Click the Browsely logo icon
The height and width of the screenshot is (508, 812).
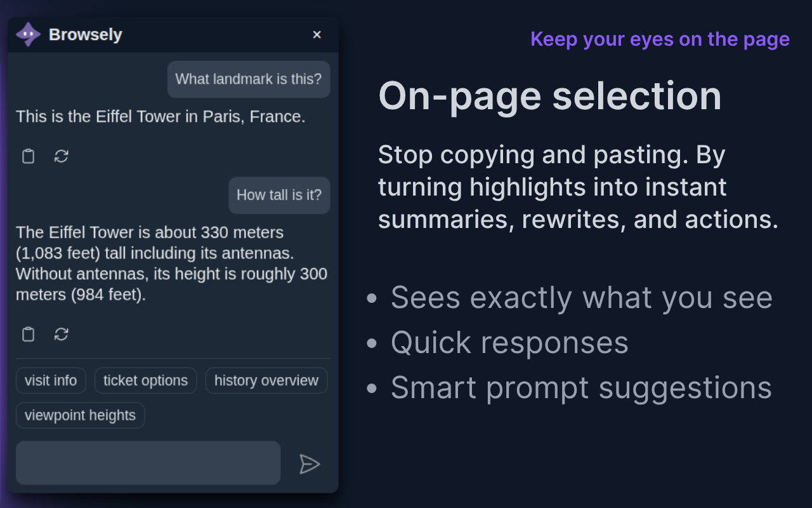(x=28, y=34)
